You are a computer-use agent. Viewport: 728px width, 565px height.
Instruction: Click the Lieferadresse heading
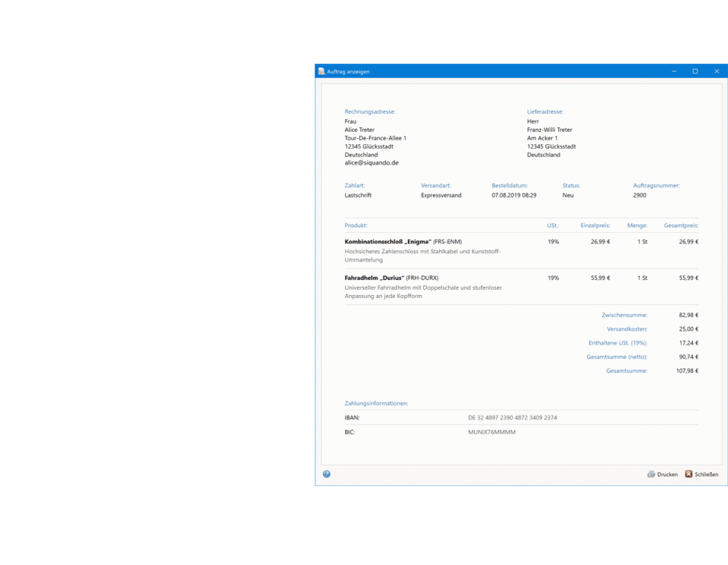tap(544, 111)
